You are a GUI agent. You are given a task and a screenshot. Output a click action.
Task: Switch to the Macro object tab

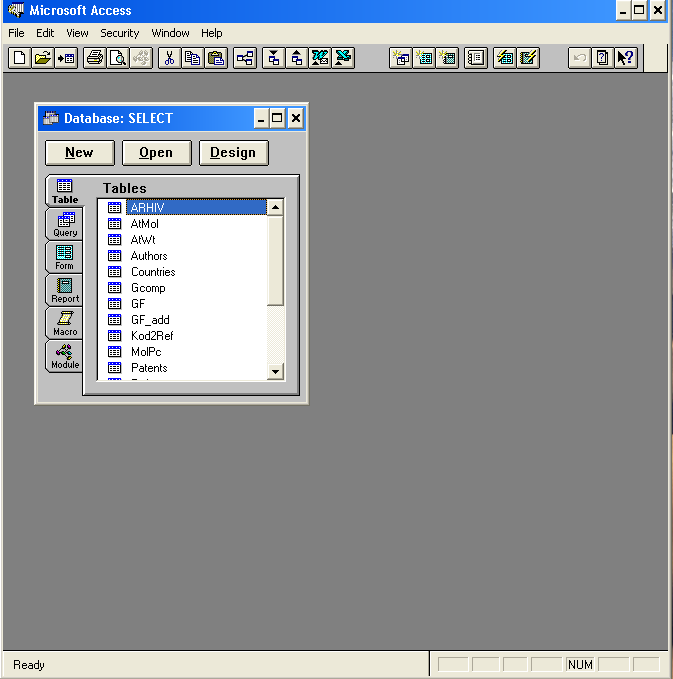click(65, 323)
